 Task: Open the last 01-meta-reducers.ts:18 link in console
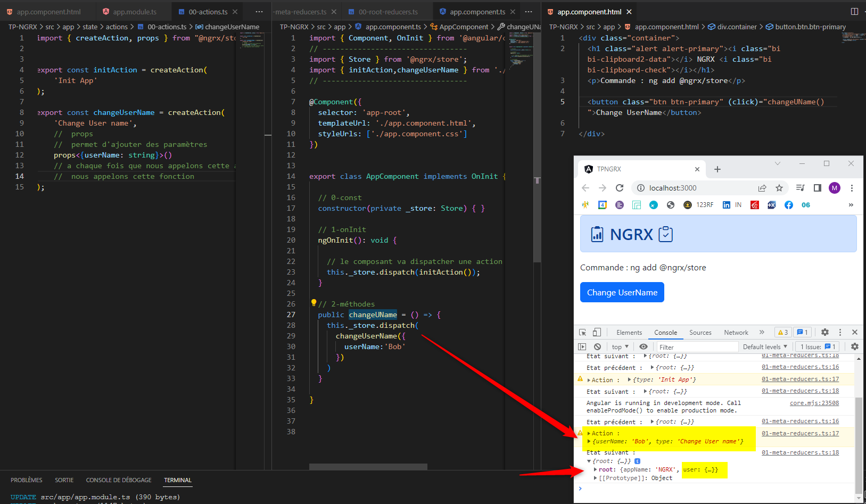[800, 452]
